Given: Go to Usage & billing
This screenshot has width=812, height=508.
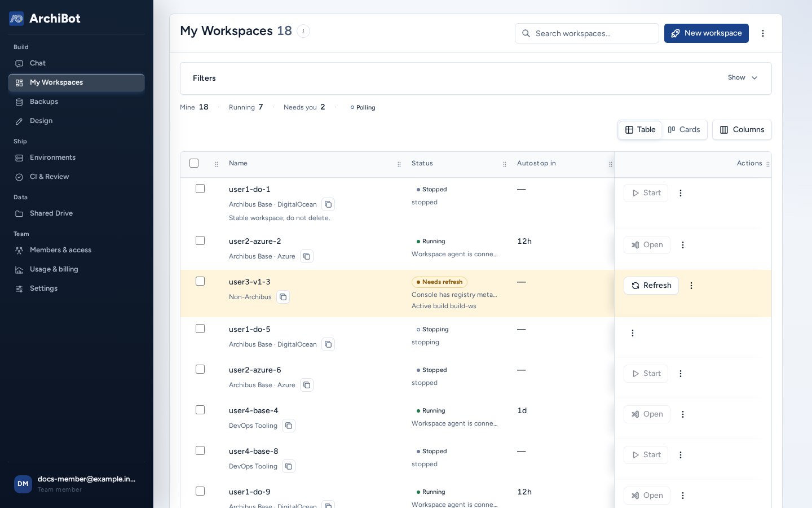Looking at the screenshot, I should click(x=76, y=269).
